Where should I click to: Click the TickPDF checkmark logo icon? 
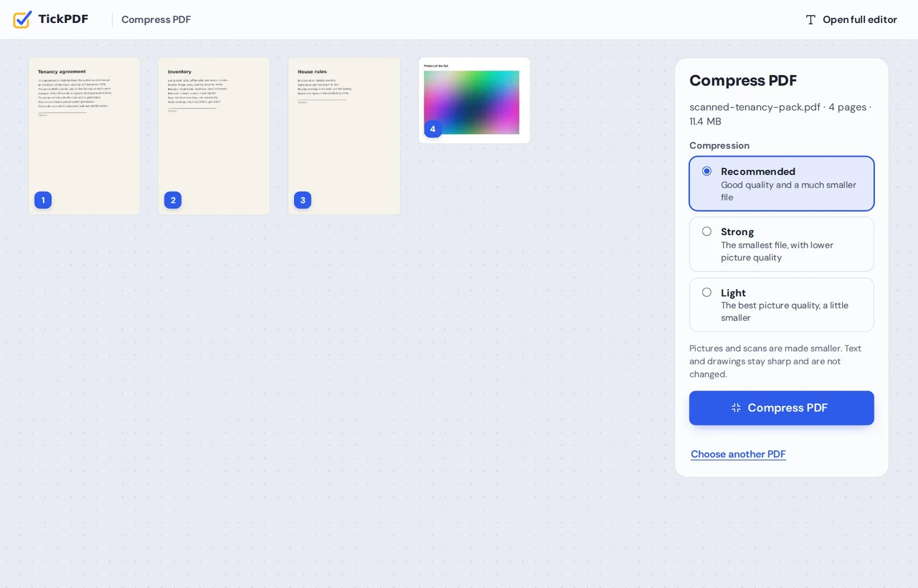22,20
